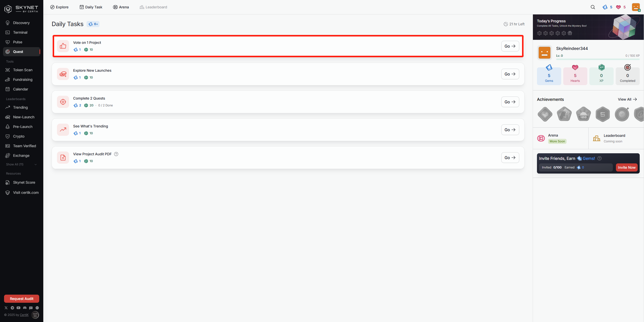Click the mystery box gift icon
The height and width of the screenshot is (322, 644).
(570, 33)
